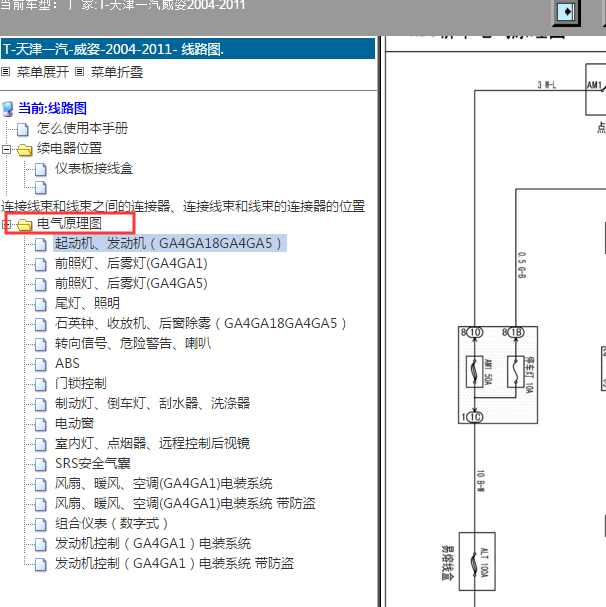Click the arrow icon button at top right
The image size is (606, 607).
[x=566, y=12]
